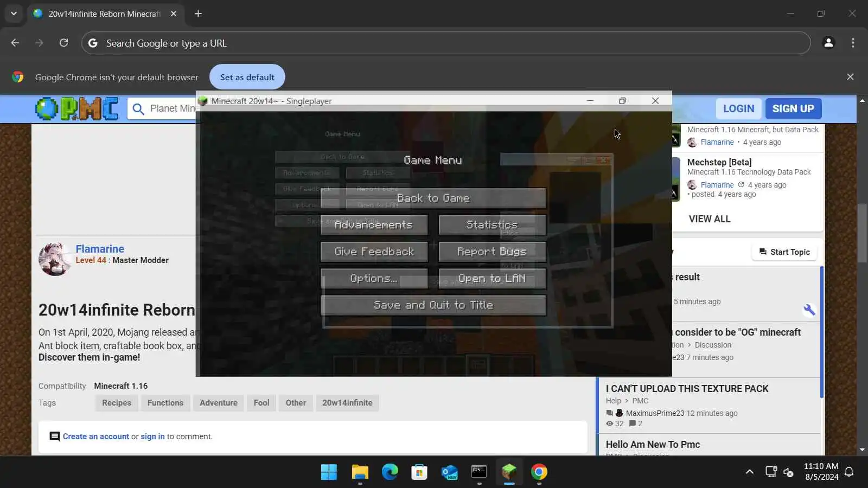Image resolution: width=868 pixels, height=488 pixels.
Task: Open File Explorer from the taskbar
Action: 360,472
